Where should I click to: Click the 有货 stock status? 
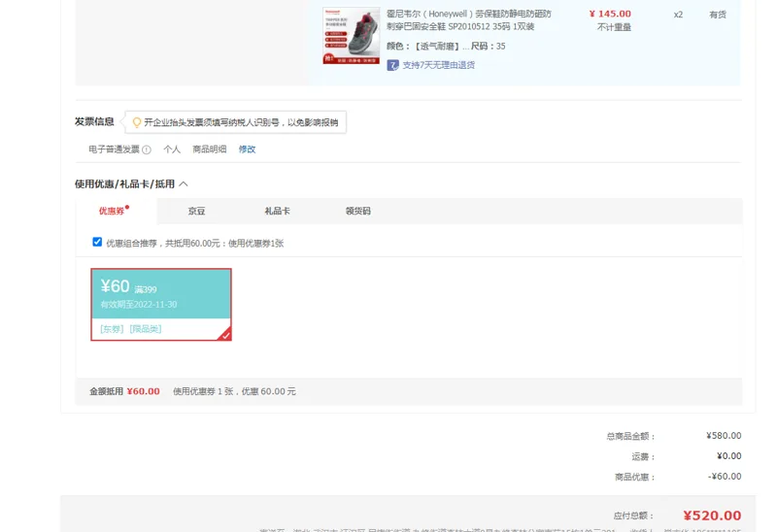coord(718,15)
